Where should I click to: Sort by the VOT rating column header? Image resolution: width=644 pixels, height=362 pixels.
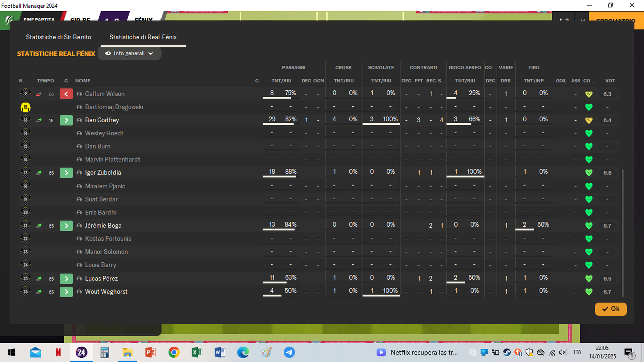(x=610, y=81)
